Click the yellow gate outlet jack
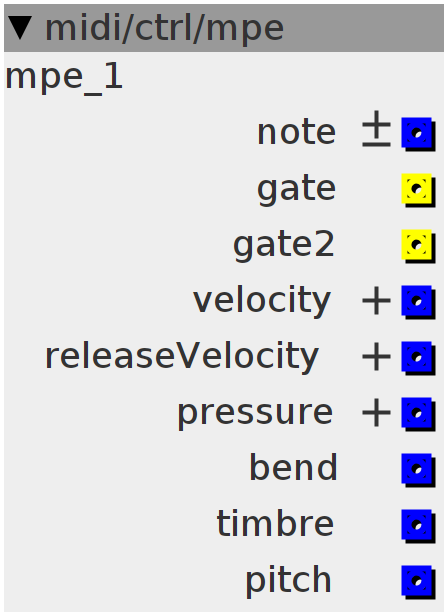448x616 pixels. tap(418, 190)
